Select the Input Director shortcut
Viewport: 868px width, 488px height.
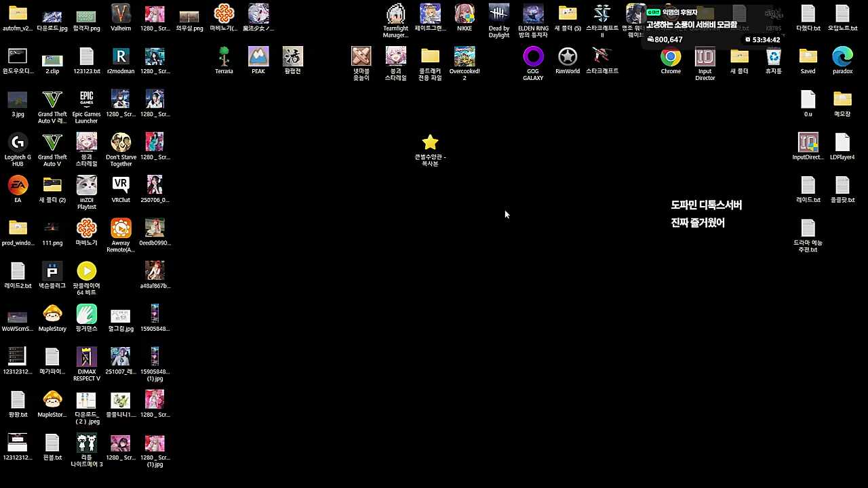(705, 58)
